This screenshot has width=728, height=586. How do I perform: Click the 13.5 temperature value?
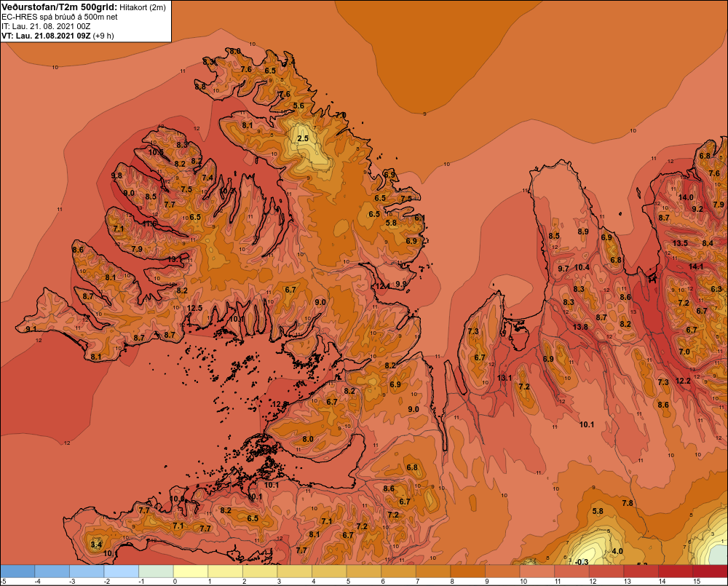(x=680, y=243)
